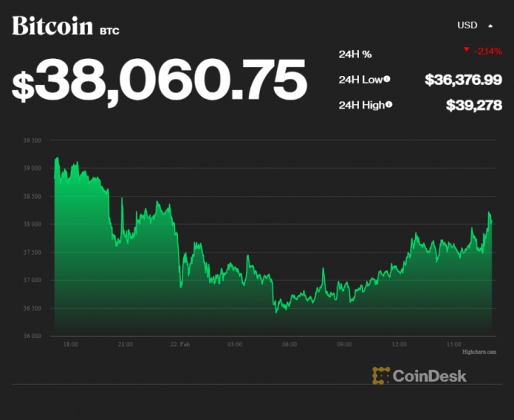Screen dimensions: 514x420
Task: Click the 06:00 time axis label
Action: tap(290, 344)
